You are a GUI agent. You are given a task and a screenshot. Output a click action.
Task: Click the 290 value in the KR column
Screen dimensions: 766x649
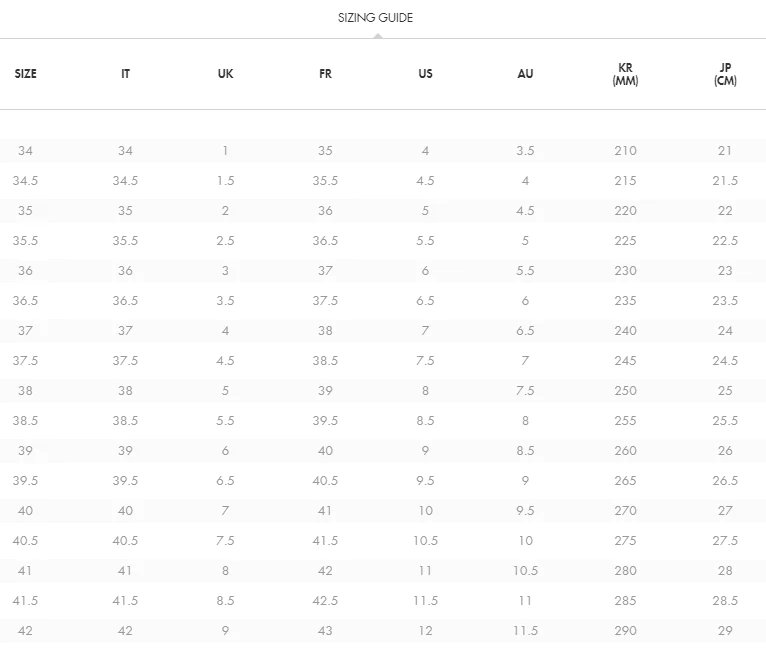[625, 631]
